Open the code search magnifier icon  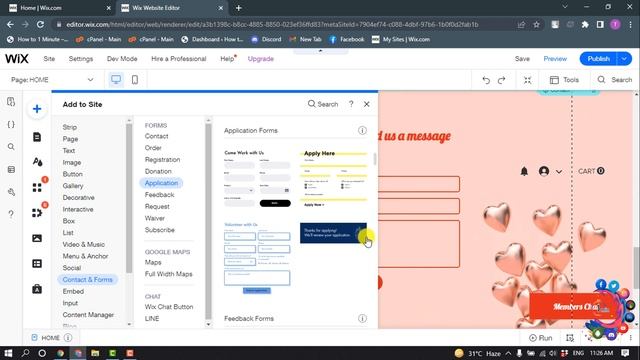(11, 147)
